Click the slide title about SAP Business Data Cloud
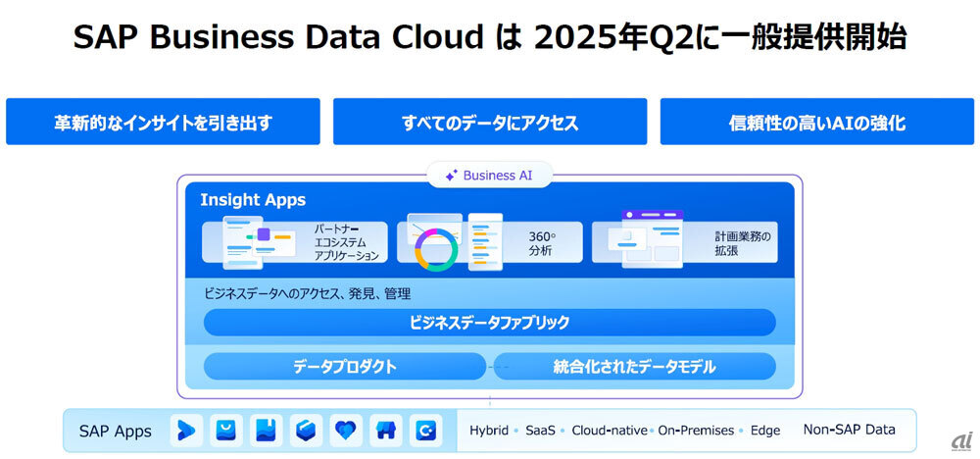This screenshot has height=459, width=980. (x=490, y=39)
